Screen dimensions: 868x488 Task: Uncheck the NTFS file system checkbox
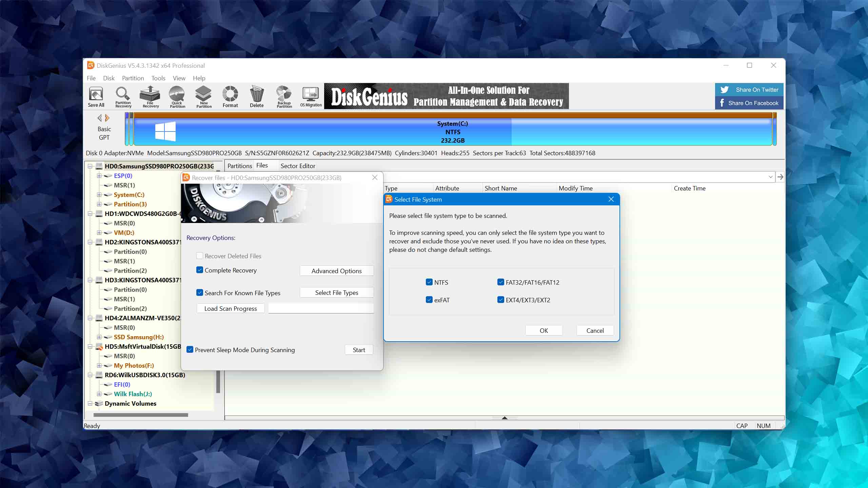(429, 282)
